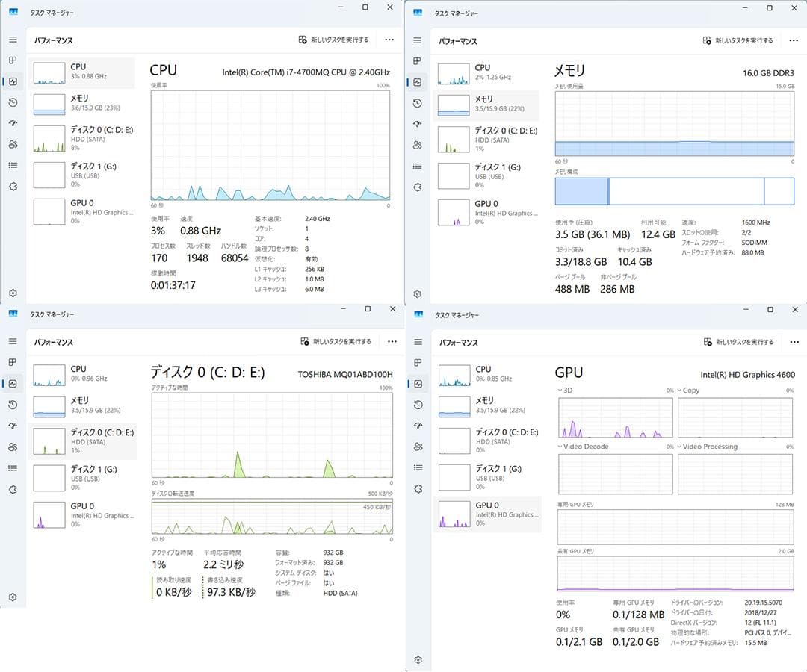
Task: Open Settings gear in メモリ window
Action: pyautogui.click(x=418, y=294)
